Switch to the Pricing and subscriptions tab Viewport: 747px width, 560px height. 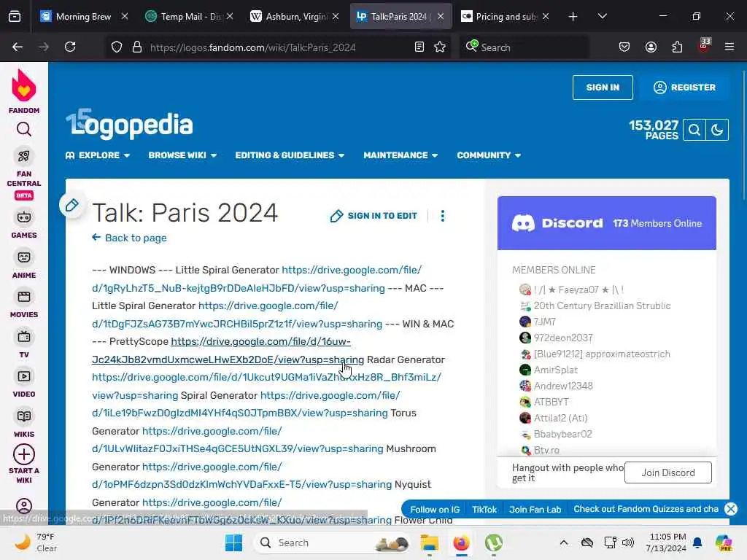click(505, 17)
